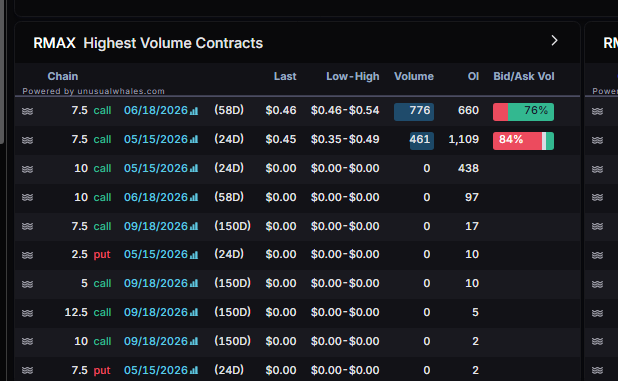The image size is (618, 381).
Task: Open chart icon beside 5 call 09/18/2026
Action: click(194, 284)
